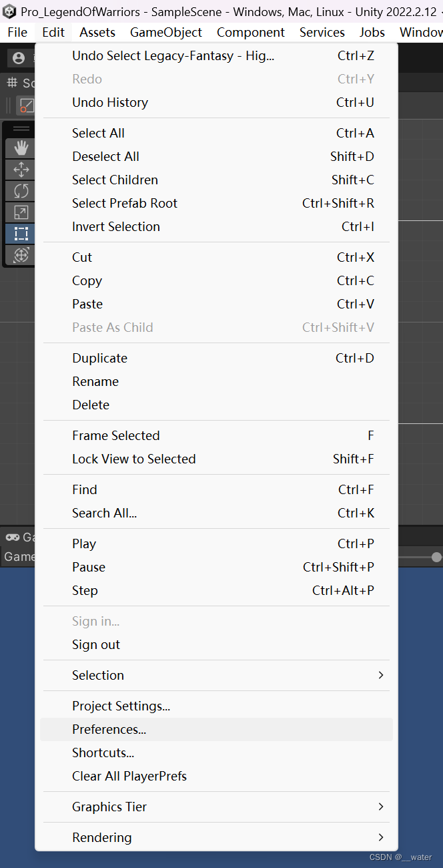This screenshot has height=868, width=443.
Task: Click the Game view scale slider handle
Action: (x=436, y=557)
